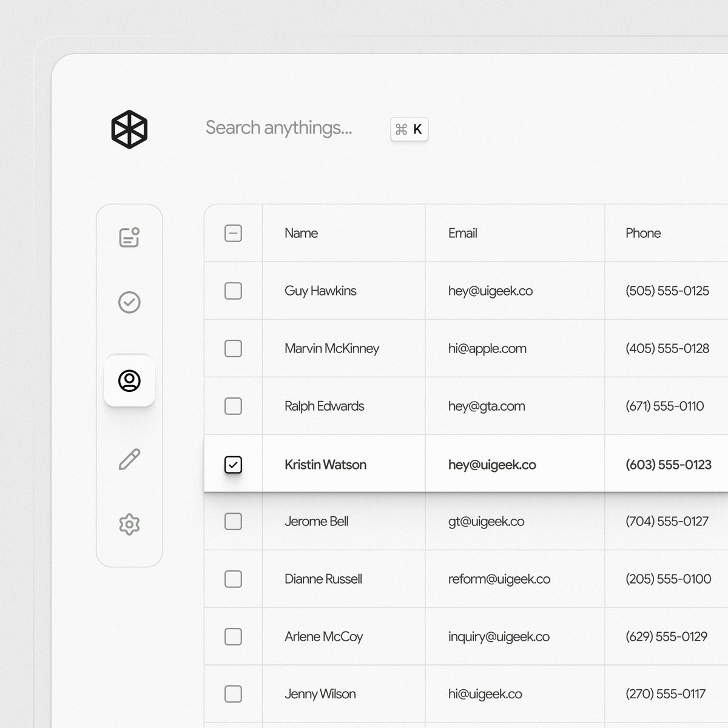Image resolution: width=728 pixels, height=728 pixels.
Task: Select the name Ralph Edwards
Action: tap(325, 406)
